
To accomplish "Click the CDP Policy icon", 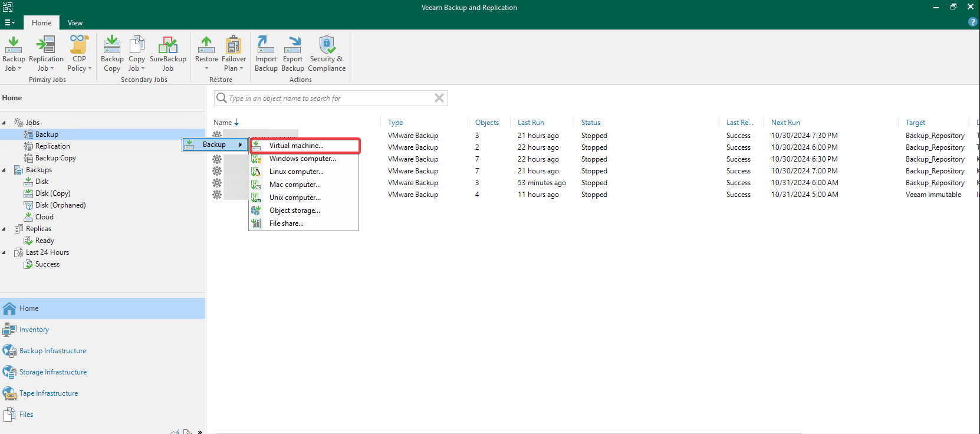I will click(x=79, y=45).
